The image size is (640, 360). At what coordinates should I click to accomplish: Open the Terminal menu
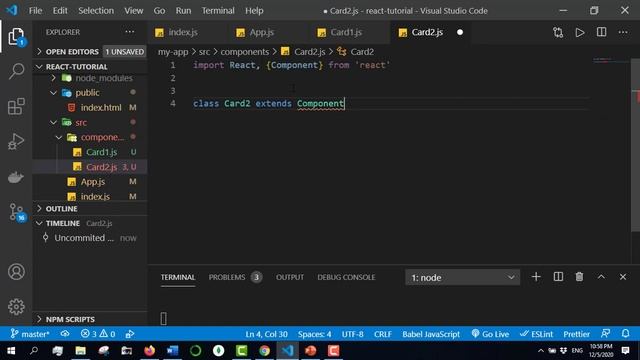[218, 11]
